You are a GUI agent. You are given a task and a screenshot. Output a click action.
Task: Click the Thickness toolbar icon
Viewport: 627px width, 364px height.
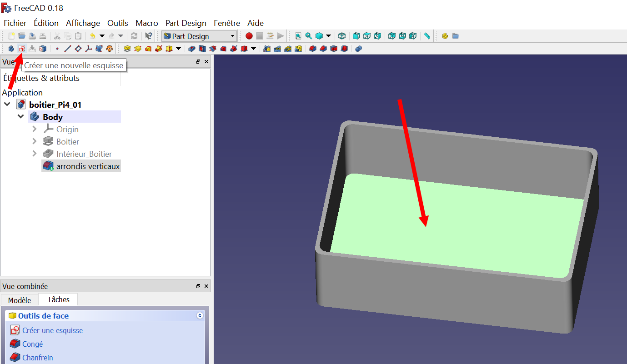(344, 49)
